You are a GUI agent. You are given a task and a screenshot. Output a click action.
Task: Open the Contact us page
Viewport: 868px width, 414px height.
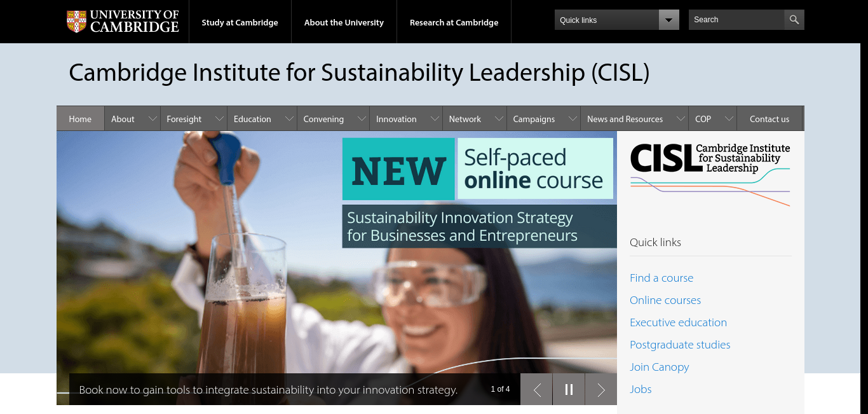click(x=770, y=119)
